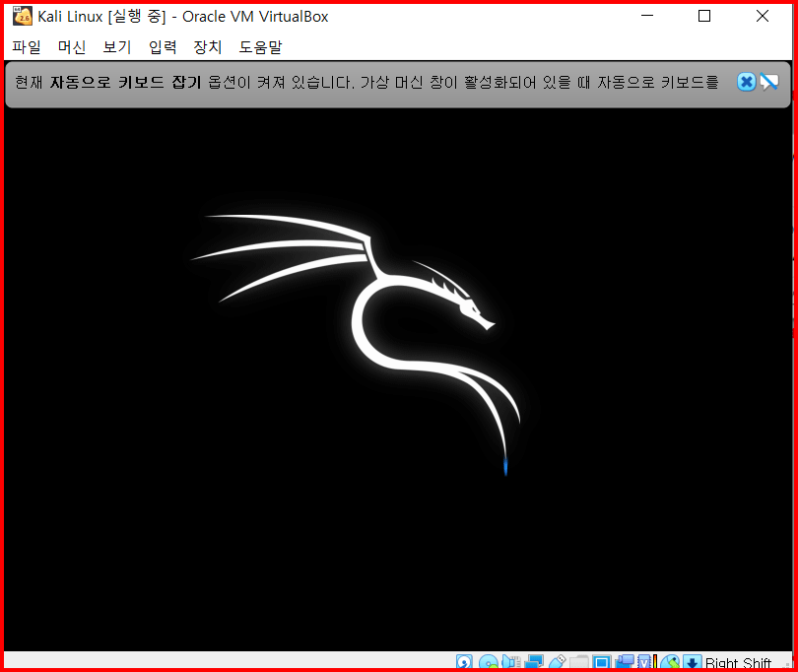Open the 보기 menu
Image resolution: width=798 pixels, height=672 pixels.
(117, 47)
